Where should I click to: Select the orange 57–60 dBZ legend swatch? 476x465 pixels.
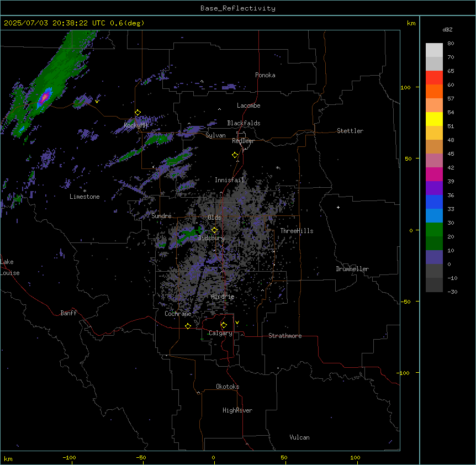tap(434, 91)
